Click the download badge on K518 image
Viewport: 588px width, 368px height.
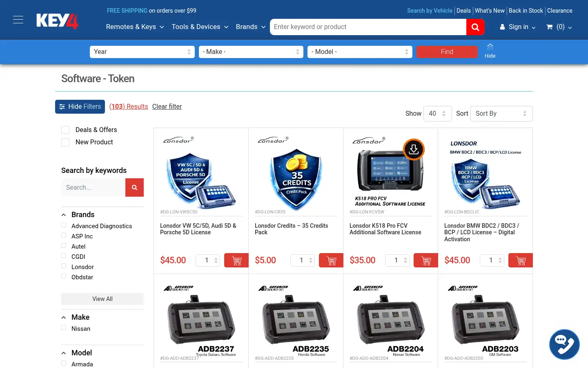click(x=414, y=149)
